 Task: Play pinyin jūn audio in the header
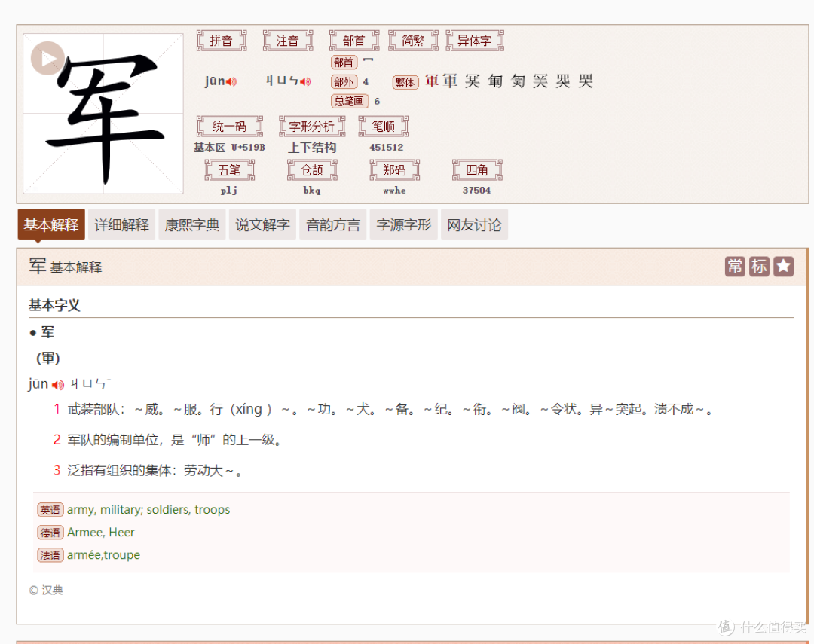point(231,81)
